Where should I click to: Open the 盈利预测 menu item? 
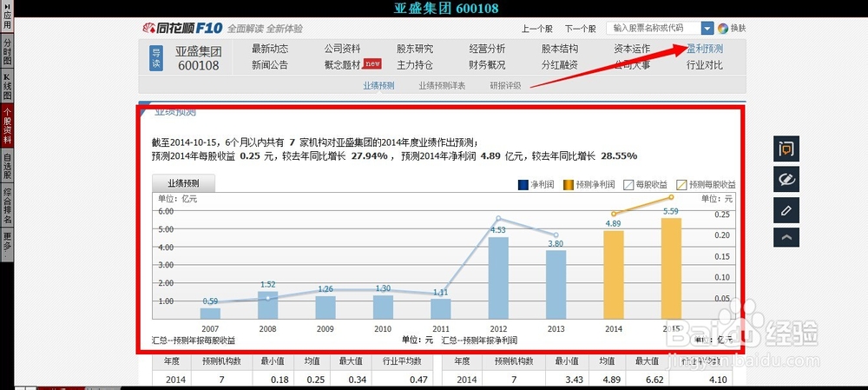tap(705, 49)
